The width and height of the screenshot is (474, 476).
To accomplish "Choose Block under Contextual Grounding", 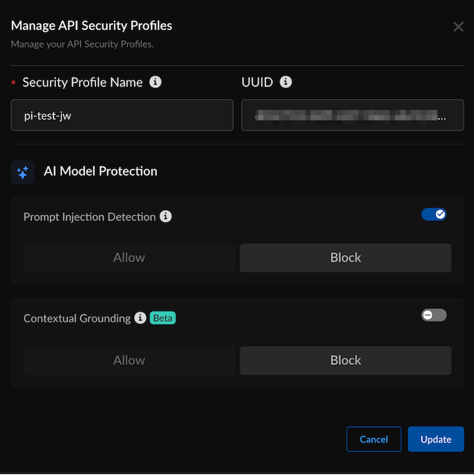I will (345, 360).
